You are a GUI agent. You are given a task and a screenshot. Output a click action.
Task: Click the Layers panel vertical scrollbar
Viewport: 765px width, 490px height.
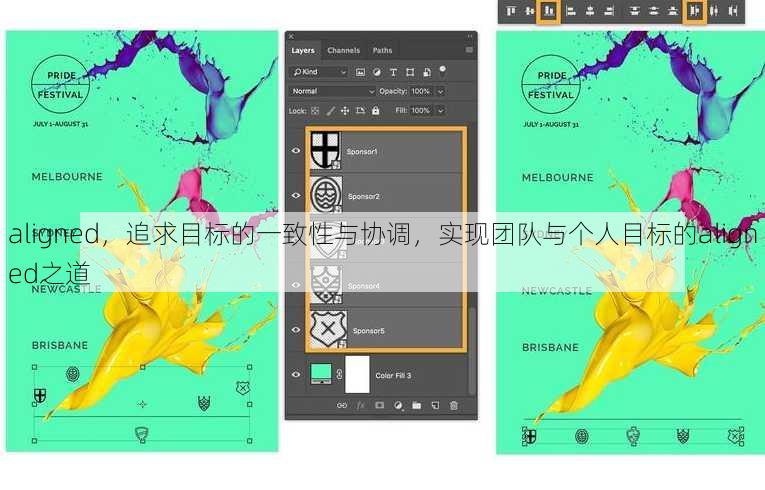click(471, 350)
